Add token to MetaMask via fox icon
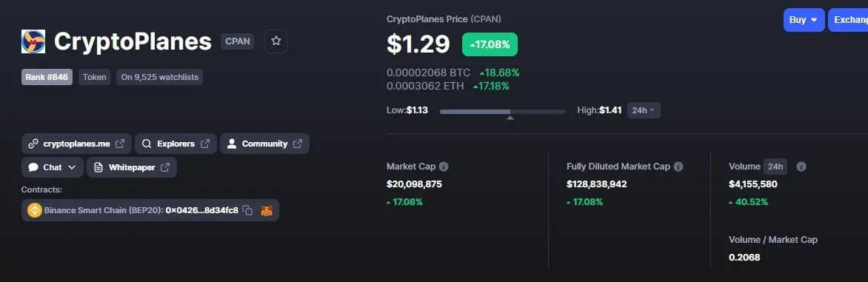868x282 pixels. coord(267,210)
